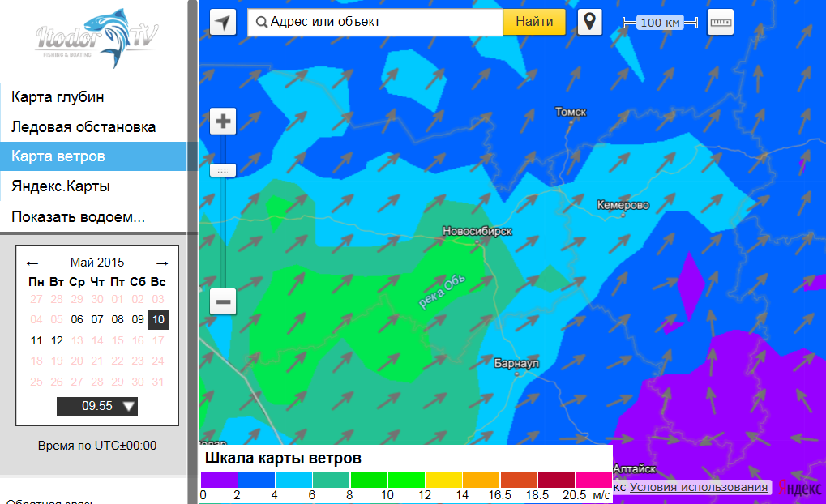Image resolution: width=826 pixels, height=504 pixels.
Task: Zoom in with the plus button
Action: coord(223,122)
